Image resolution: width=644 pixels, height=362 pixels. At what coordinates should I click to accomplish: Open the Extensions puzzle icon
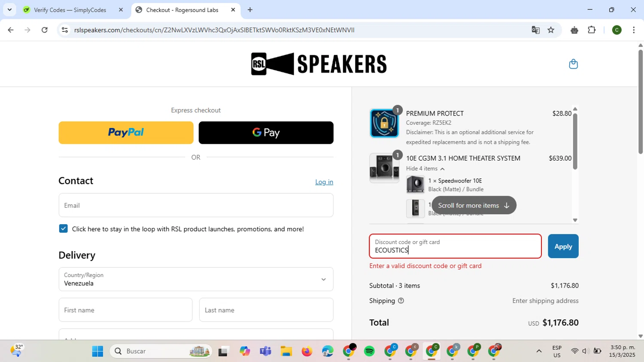[x=592, y=30]
